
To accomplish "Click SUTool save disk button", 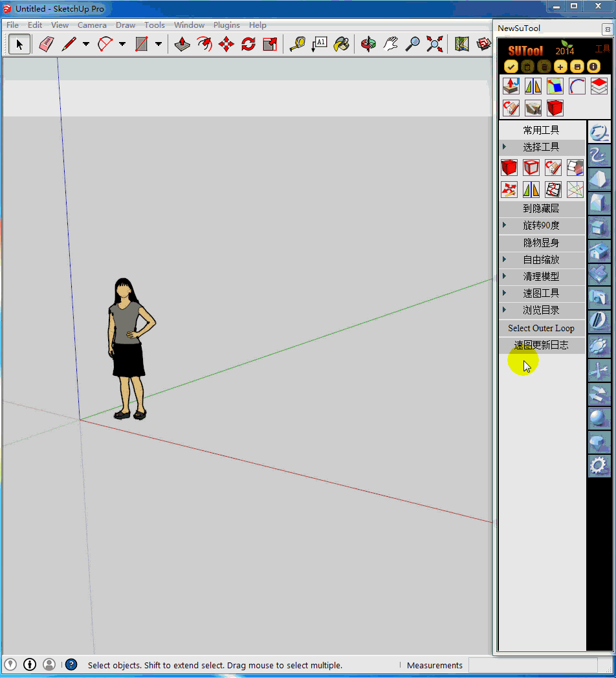I will (577, 67).
